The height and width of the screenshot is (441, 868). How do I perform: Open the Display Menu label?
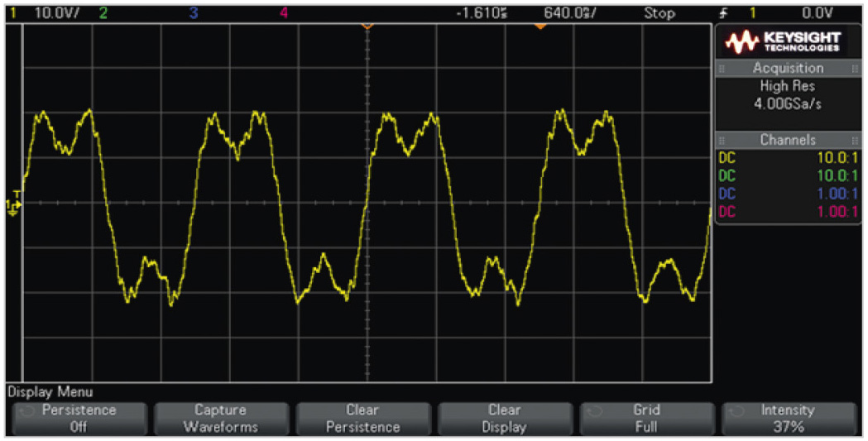click(x=50, y=391)
